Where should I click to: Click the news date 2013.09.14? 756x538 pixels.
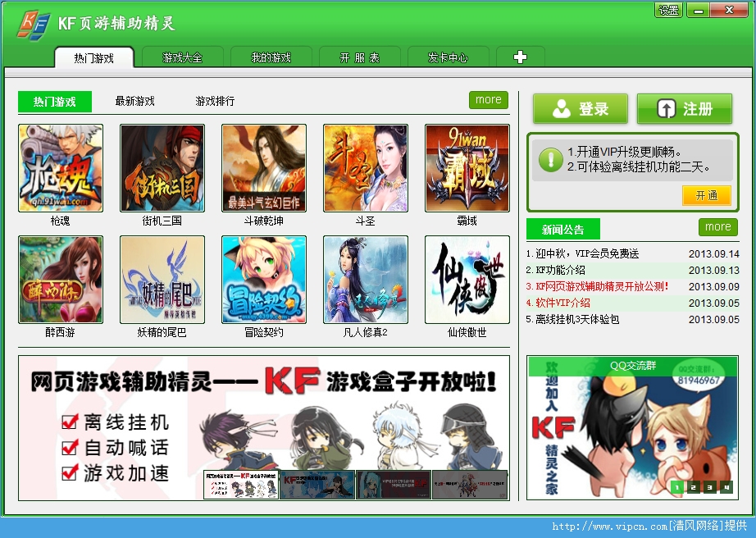coord(714,253)
